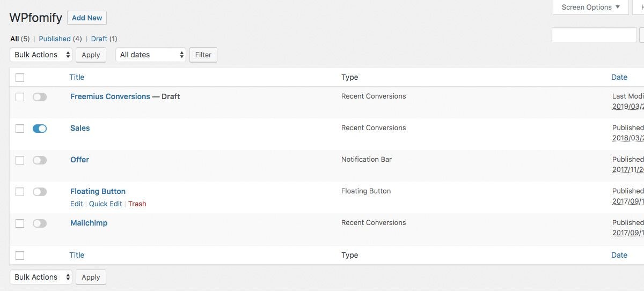Image resolution: width=644 pixels, height=292 pixels.
Task: Turn on the Offer notification toggle
Action: 40,160
